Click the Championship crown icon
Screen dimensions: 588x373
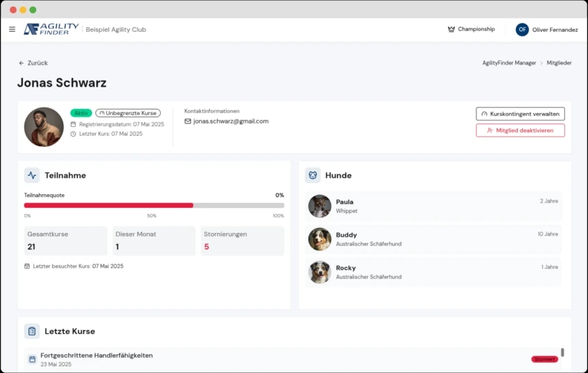(x=451, y=29)
